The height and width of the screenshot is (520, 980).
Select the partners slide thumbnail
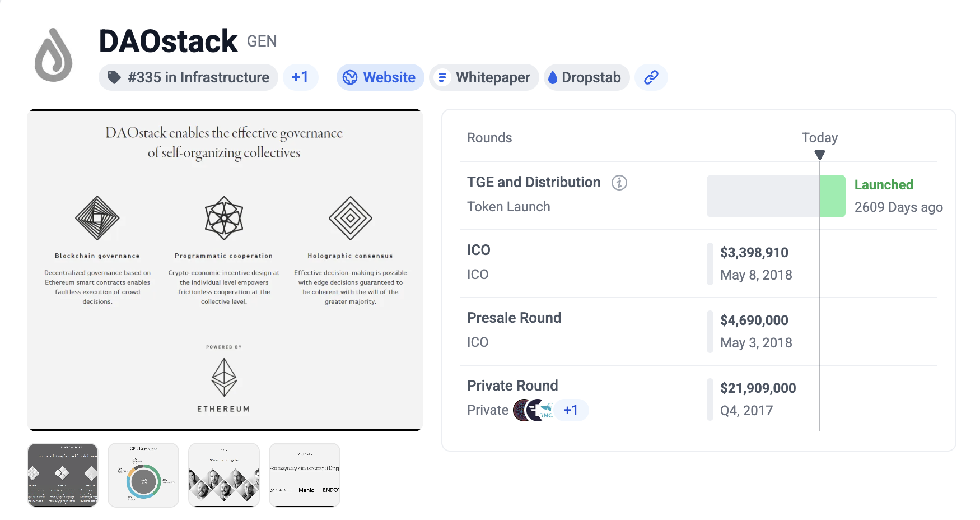coord(305,475)
